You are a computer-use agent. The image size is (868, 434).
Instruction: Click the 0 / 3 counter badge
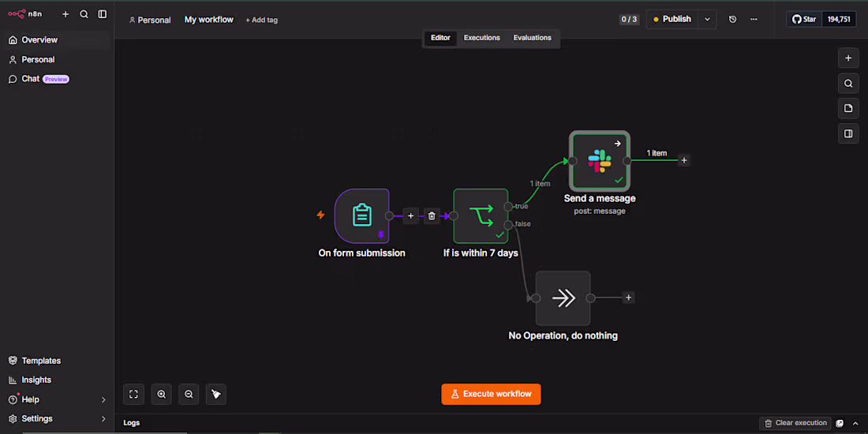[630, 20]
